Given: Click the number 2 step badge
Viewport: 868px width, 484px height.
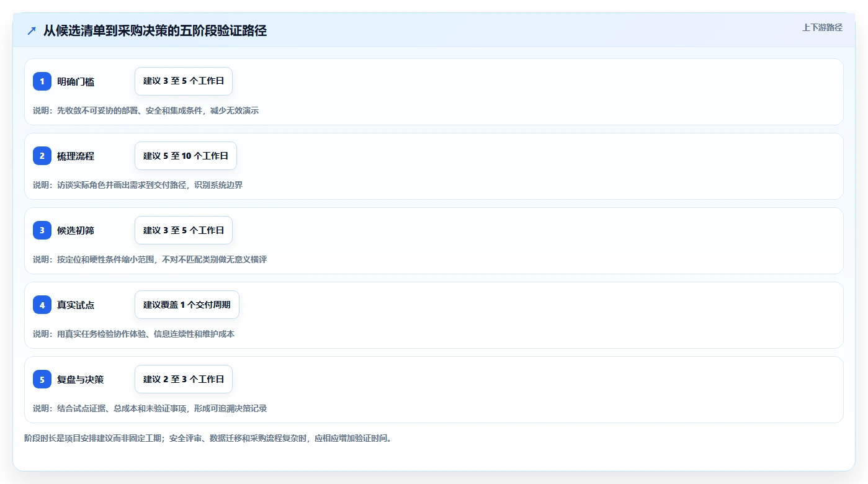Looking at the screenshot, I should pyautogui.click(x=42, y=156).
